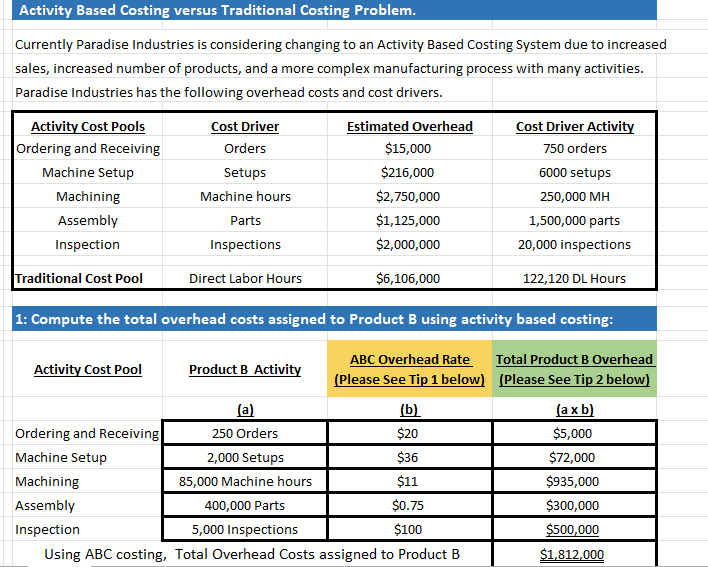Image resolution: width=708 pixels, height=567 pixels.
Task: Click the '$36' rate cell
Action: (410, 457)
